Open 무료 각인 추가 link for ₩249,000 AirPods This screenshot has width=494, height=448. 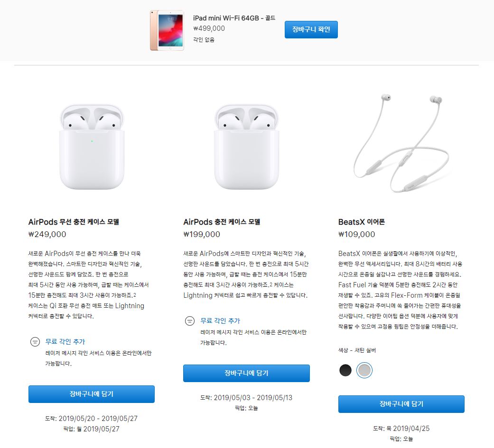click(65, 342)
